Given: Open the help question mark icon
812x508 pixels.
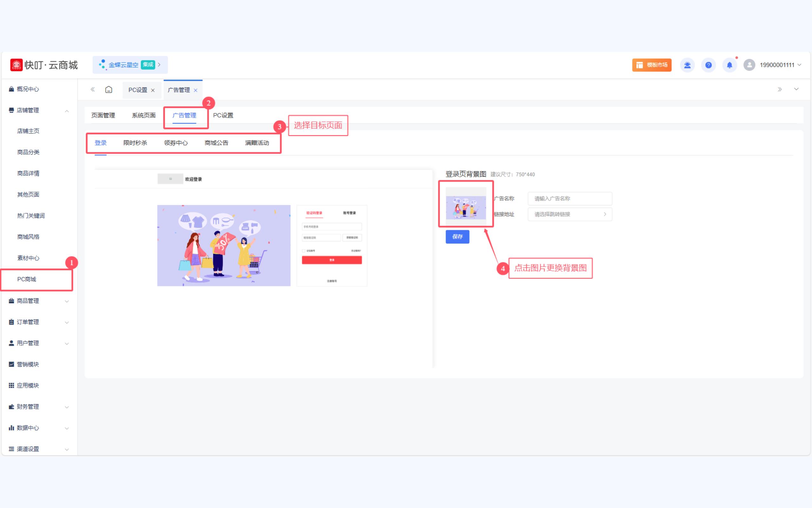Looking at the screenshot, I should tap(708, 65).
